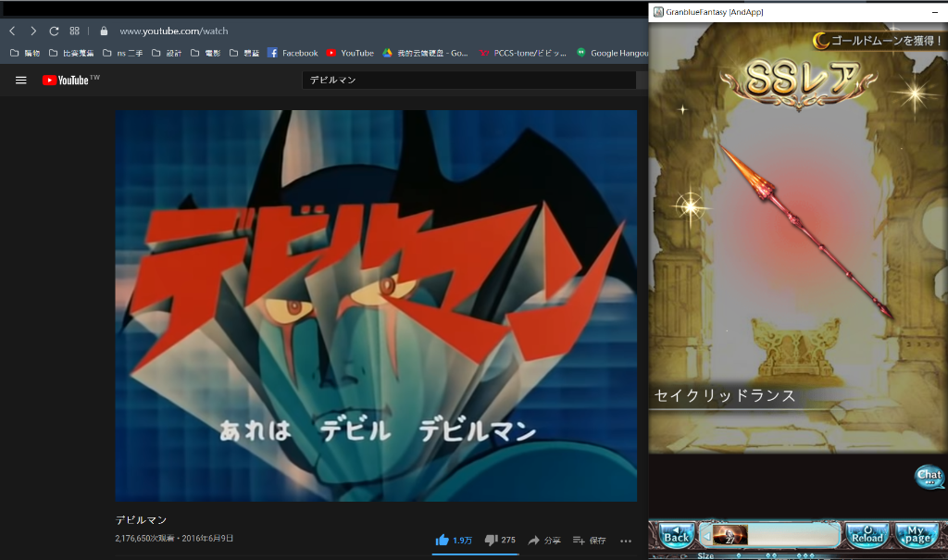Screen dimensions: 948x560
Task: Reload the YouTube page in the browser
Action: [54, 31]
